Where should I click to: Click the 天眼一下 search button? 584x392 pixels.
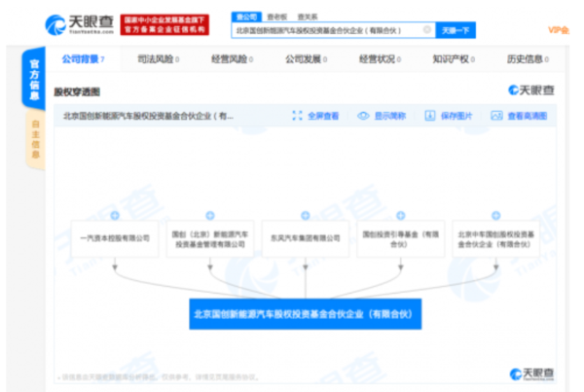[x=456, y=30]
